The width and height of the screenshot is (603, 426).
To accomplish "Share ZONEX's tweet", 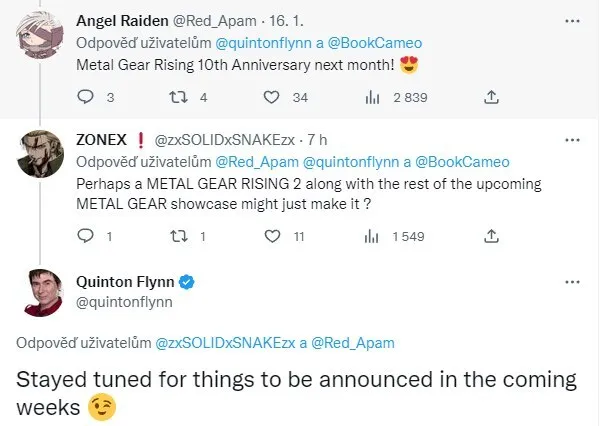I will (490, 236).
